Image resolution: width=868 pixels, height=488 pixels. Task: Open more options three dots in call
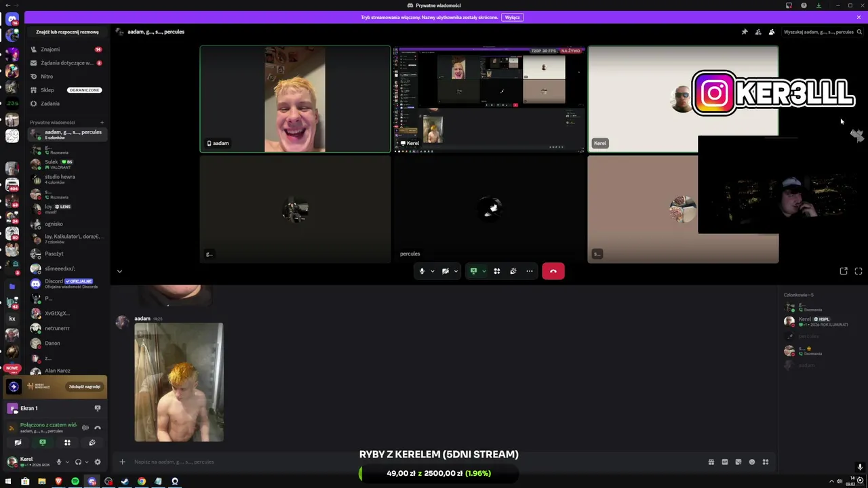click(x=530, y=271)
